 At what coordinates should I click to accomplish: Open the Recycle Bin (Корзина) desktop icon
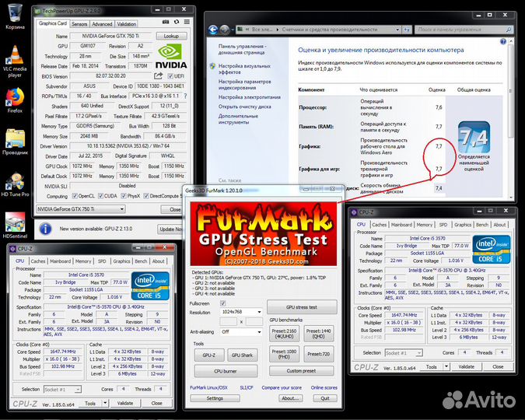click(x=15, y=16)
